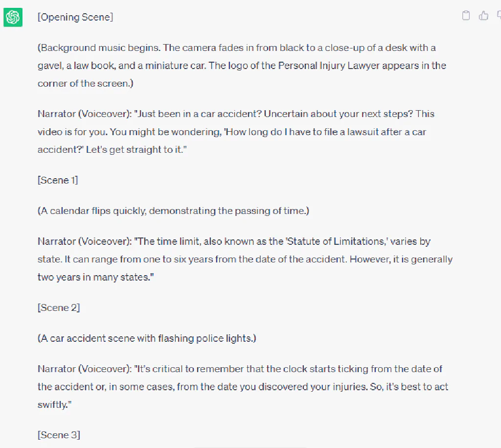The width and height of the screenshot is (501, 448).
Task: Click the word 'swiftly' ending the paragraph
Action: click(53, 405)
